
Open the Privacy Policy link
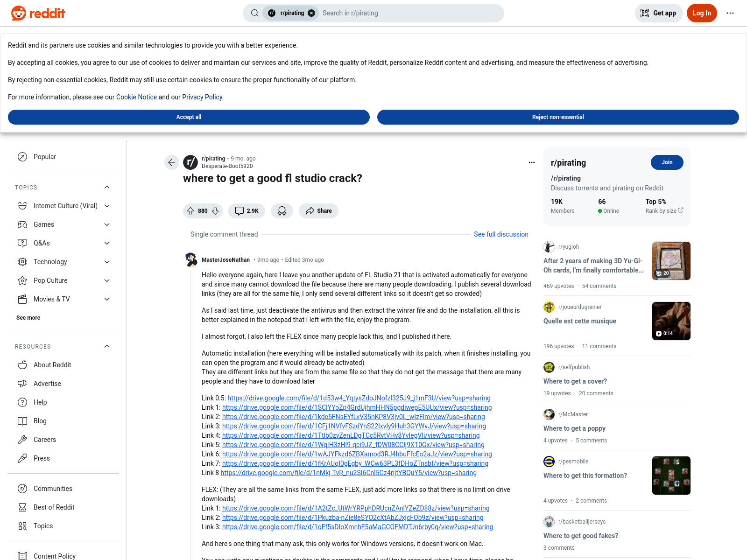tap(202, 97)
